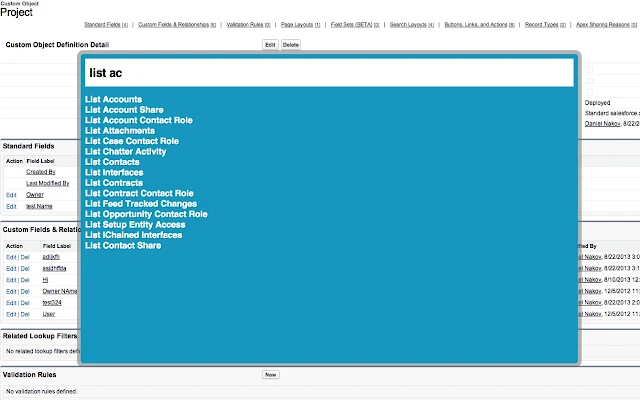Edit the asjdhflda custom field
Screen dimensions: 640x400
tap(11, 269)
